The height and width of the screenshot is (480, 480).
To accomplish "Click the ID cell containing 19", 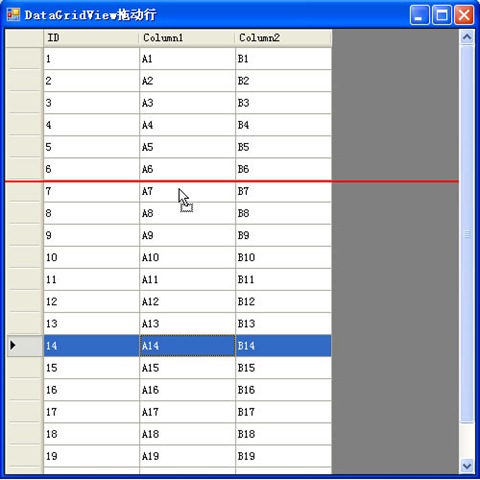I will (x=91, y=456).
